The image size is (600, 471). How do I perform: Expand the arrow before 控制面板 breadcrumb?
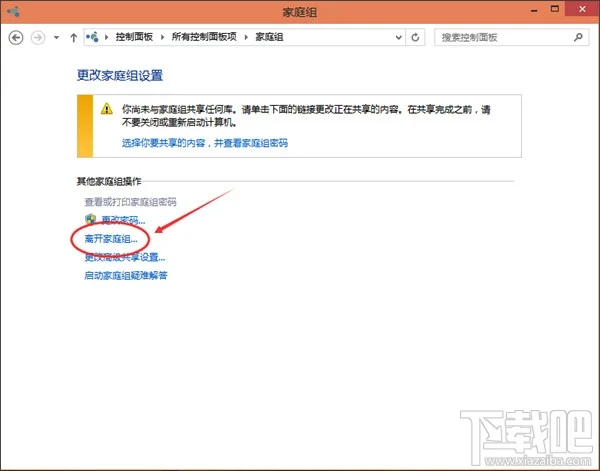tap(106, 37)
